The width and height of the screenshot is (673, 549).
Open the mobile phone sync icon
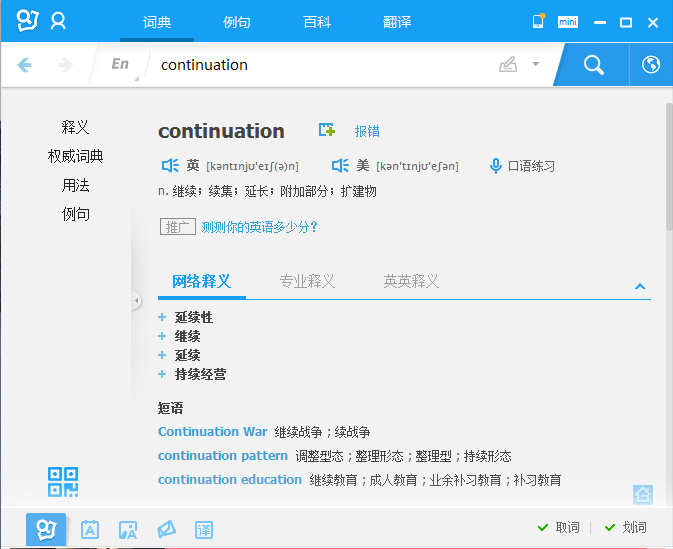pyautogui.click(x=538, y=21)
